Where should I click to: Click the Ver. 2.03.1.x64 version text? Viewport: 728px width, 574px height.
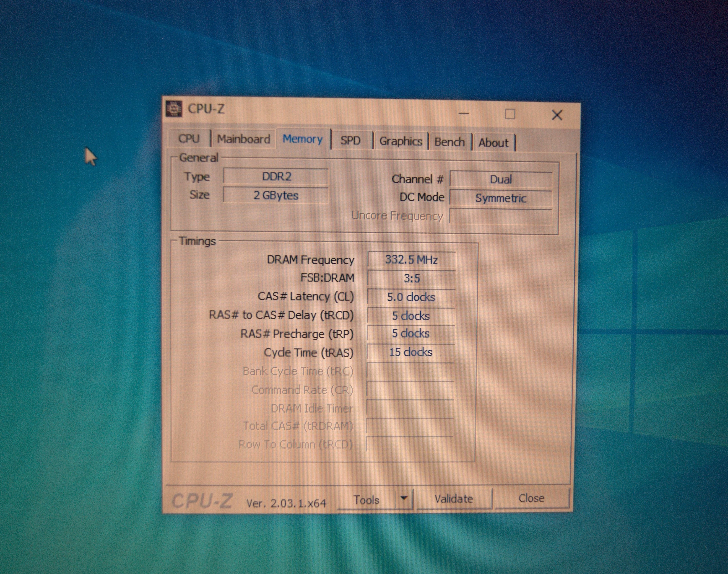coord(286,503)
